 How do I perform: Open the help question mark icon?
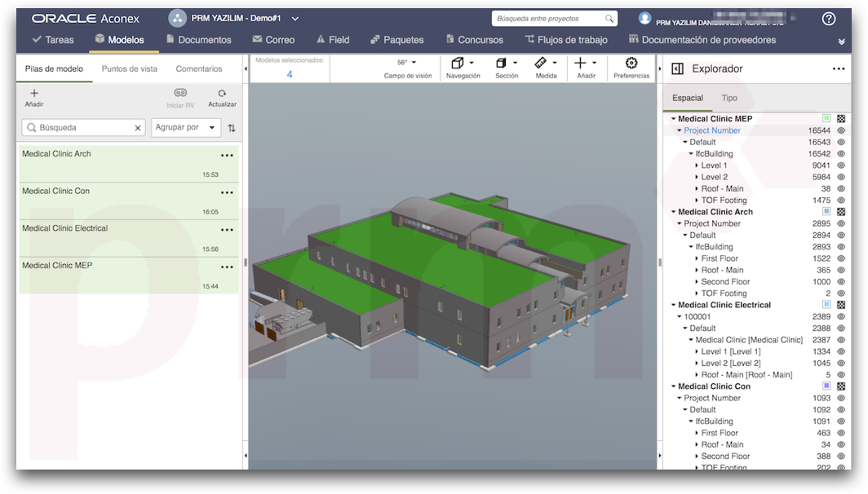829,19
